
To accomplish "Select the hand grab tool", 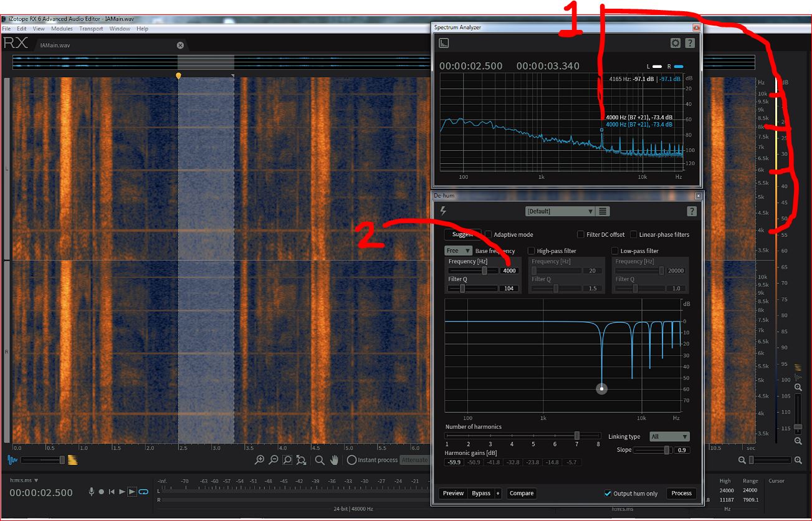I will (335, 460).
